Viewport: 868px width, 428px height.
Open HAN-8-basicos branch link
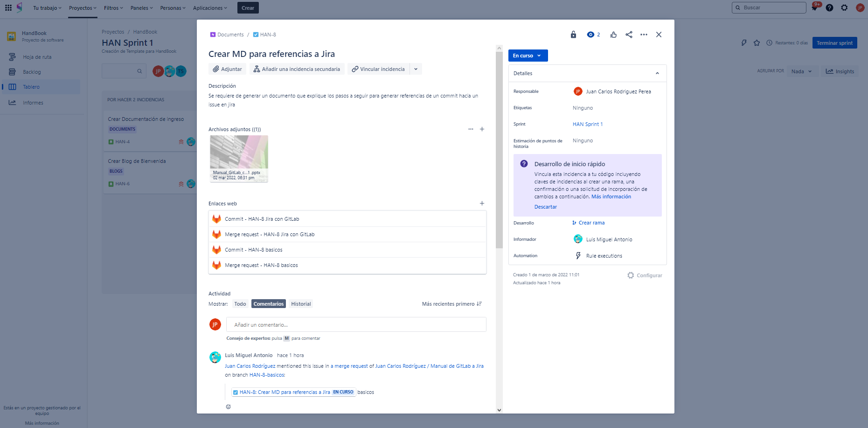pyautogui.click(x=267, y=375)
